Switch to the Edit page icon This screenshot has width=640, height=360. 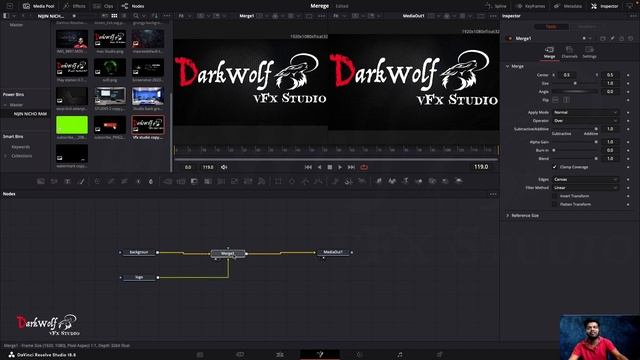pos(280,355)
